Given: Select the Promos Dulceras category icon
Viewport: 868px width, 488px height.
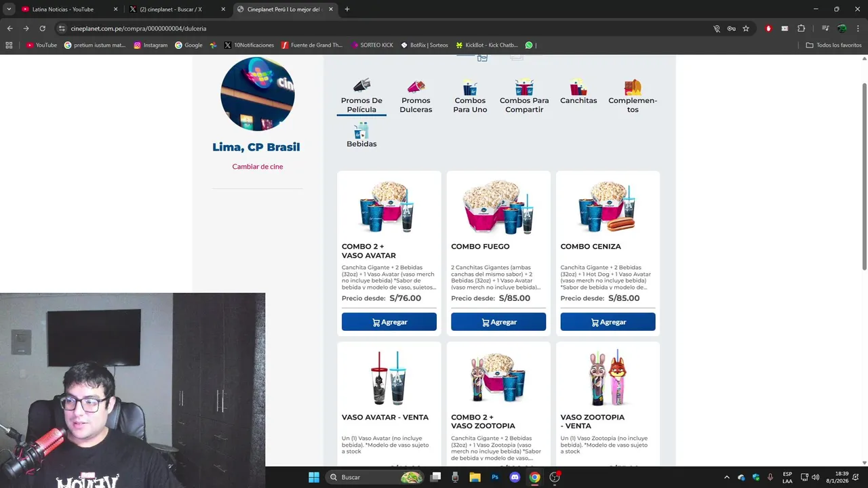Looking at the screenshot, I should (x=416, y=86).
